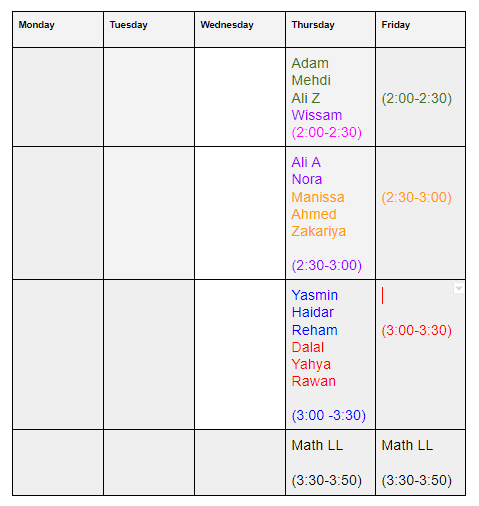Click on the name Yasmin
Viewport: 479px width, 506px height.
315,295
